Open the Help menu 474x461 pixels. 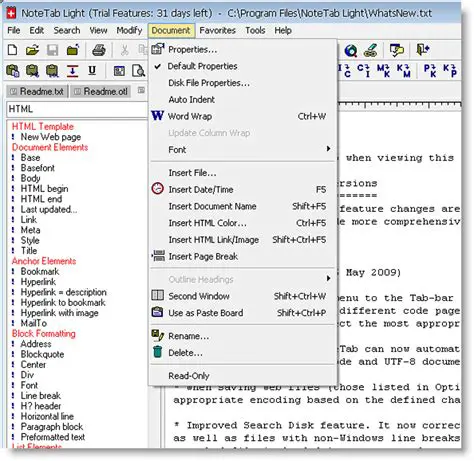[283, 30]
